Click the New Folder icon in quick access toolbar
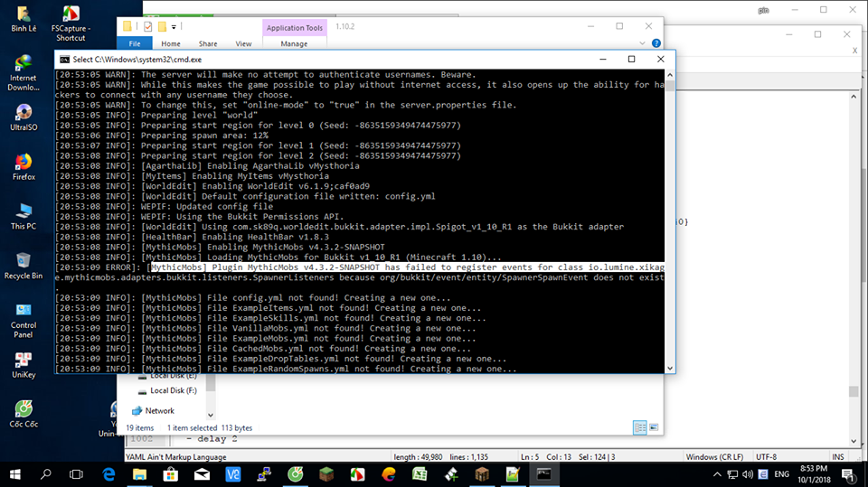 [x=162, y=26]
